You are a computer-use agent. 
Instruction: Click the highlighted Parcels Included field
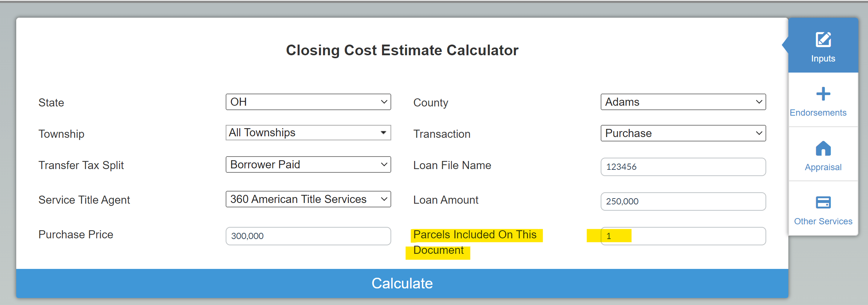click(x=683, y=236)
